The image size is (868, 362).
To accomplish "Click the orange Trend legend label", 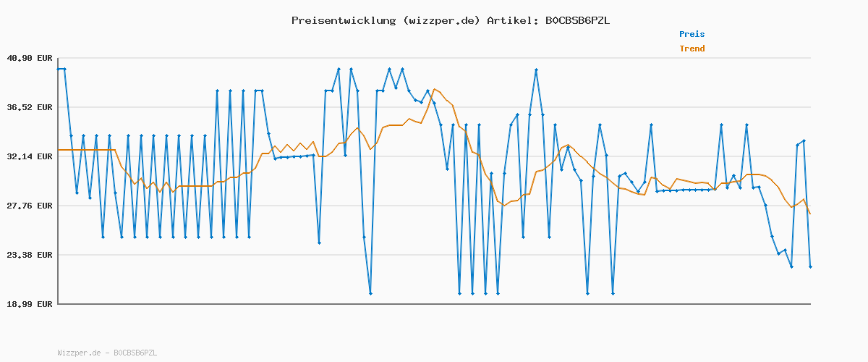I will pyautogui.click(x=692, y=49).
